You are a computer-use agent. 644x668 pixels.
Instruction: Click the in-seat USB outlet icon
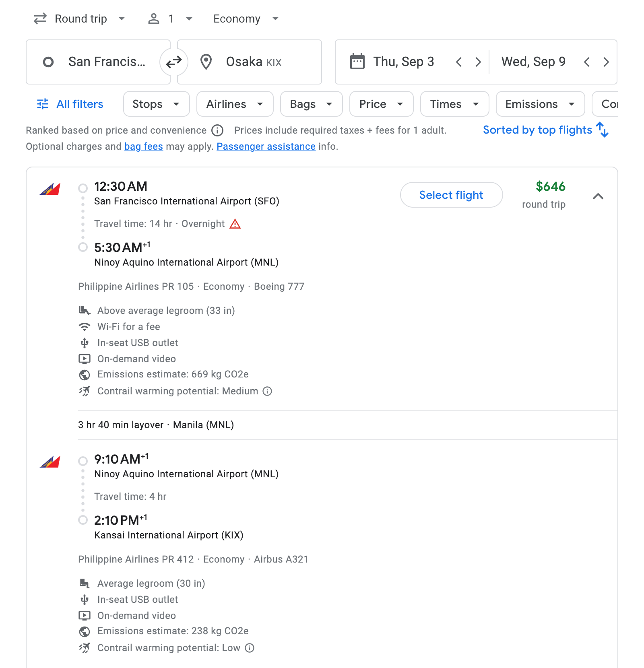tap(84, 343)
